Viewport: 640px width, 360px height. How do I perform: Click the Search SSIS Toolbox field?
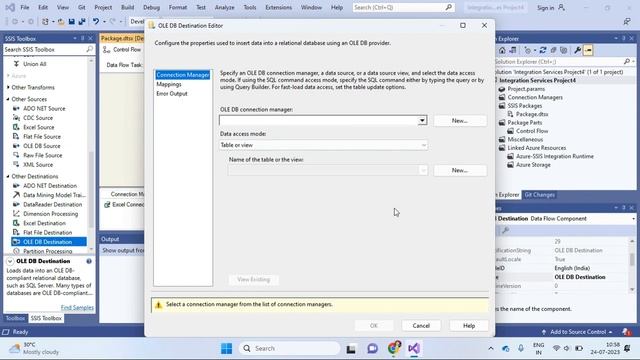48,49
